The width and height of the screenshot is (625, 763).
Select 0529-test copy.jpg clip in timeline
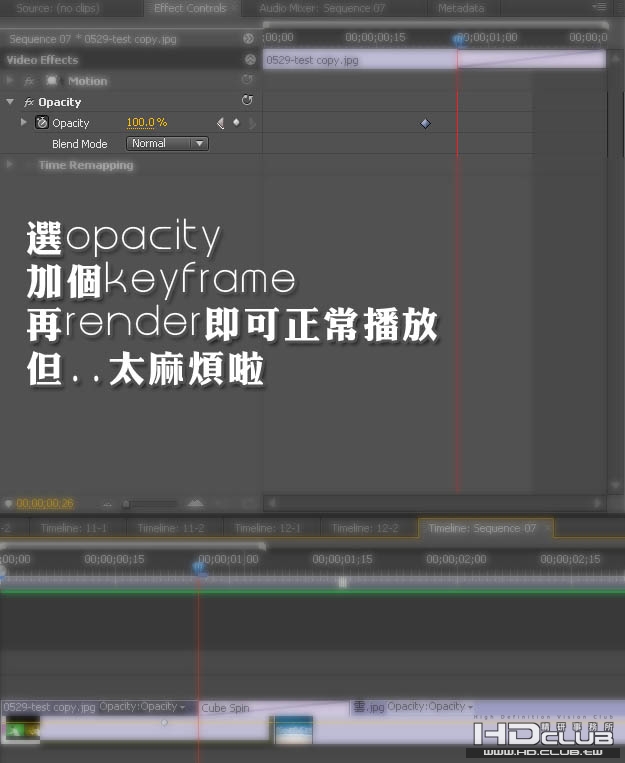(x=100, y=721)
